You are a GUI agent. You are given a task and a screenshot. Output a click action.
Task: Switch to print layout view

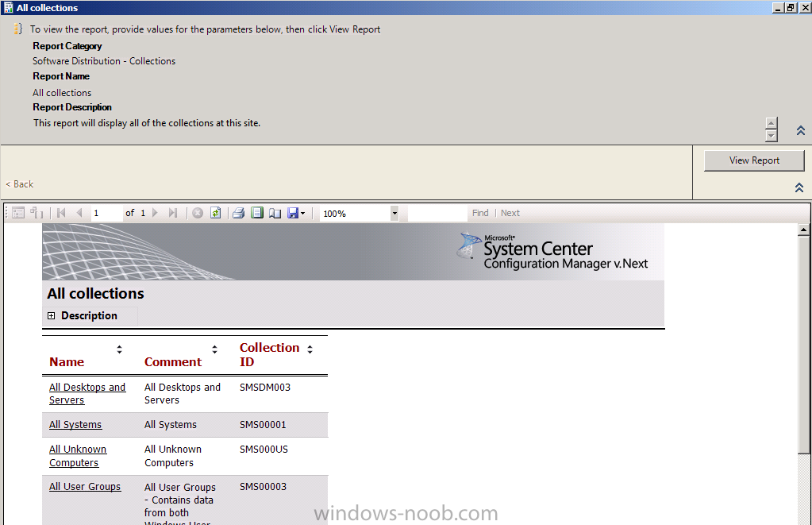(x=257, y=213)
